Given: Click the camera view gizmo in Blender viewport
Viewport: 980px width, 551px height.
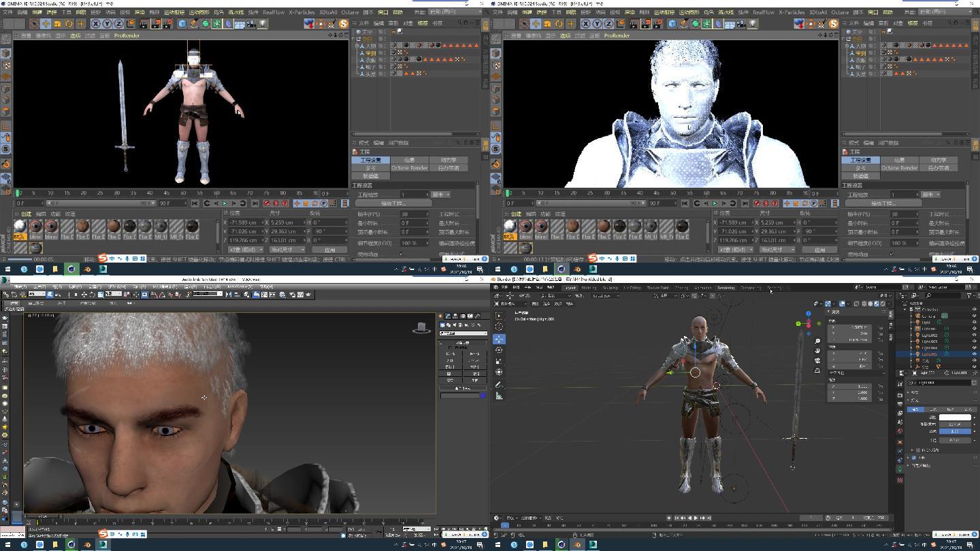Looking at the screenshot, I should [817, 361].
